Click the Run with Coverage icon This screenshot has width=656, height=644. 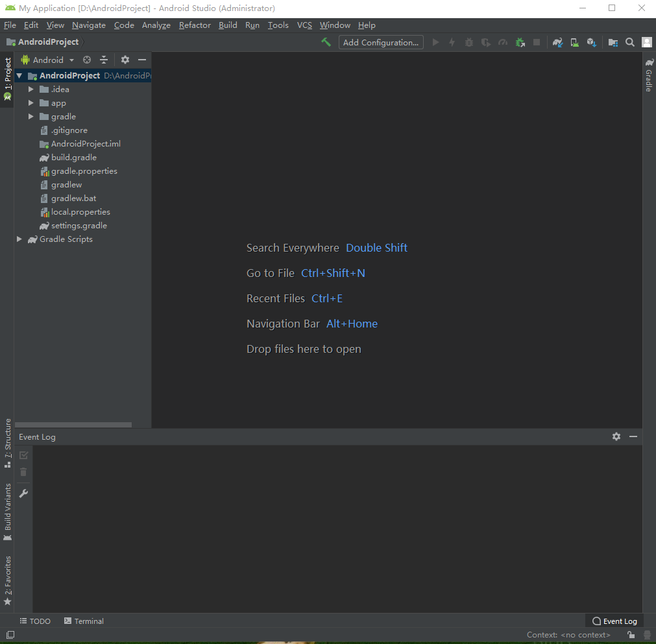(486, 42)
